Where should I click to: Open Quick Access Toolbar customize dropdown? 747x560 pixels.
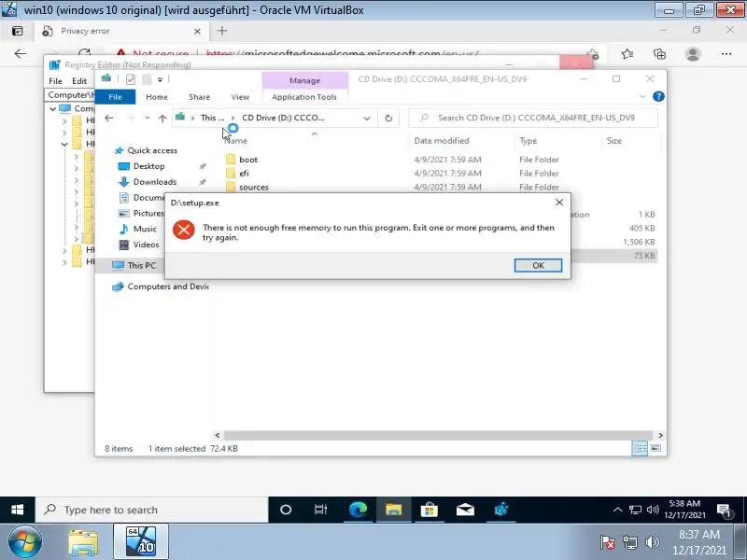point(160,79)
